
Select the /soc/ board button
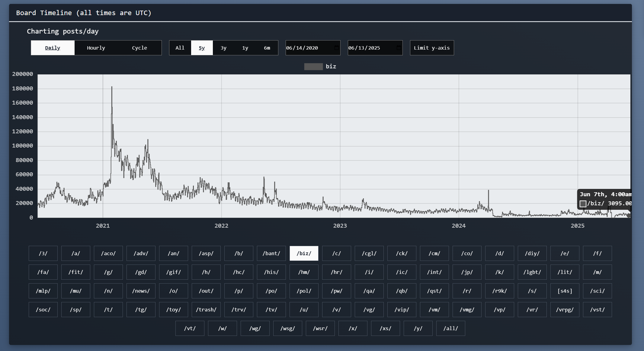43,310
